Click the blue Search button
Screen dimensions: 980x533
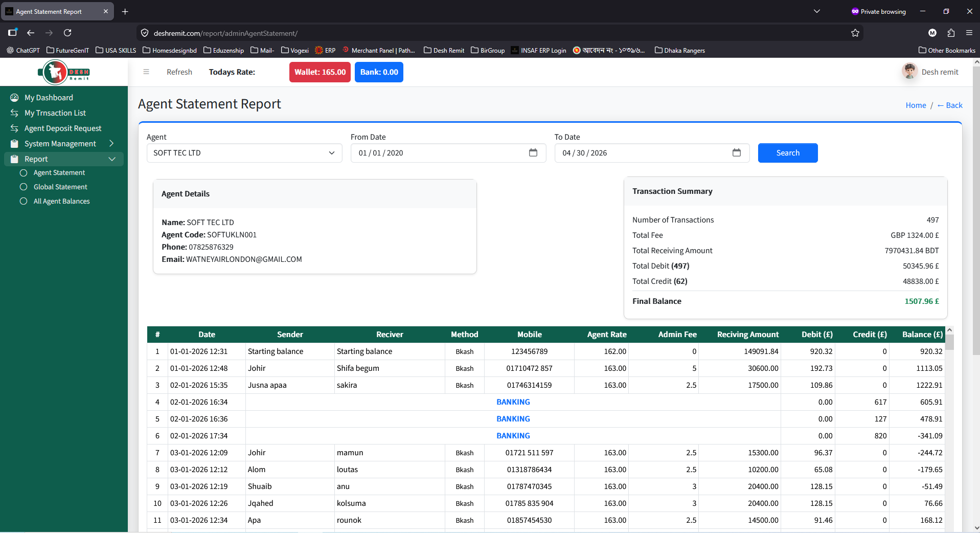(x=788, y=153)
